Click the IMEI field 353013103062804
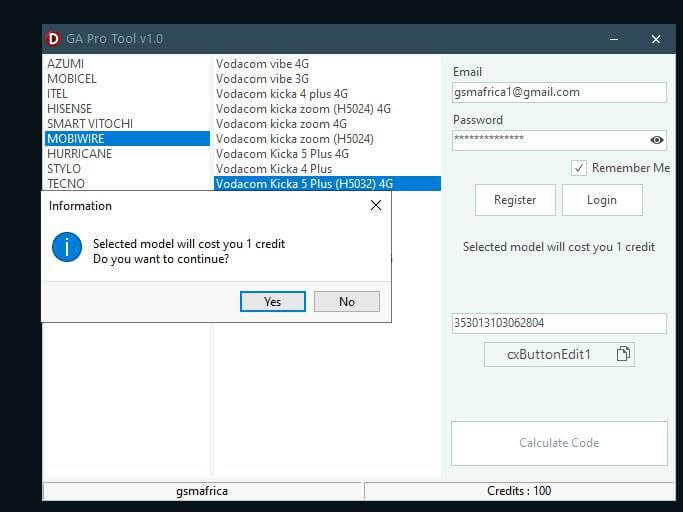 coord(559,323)
